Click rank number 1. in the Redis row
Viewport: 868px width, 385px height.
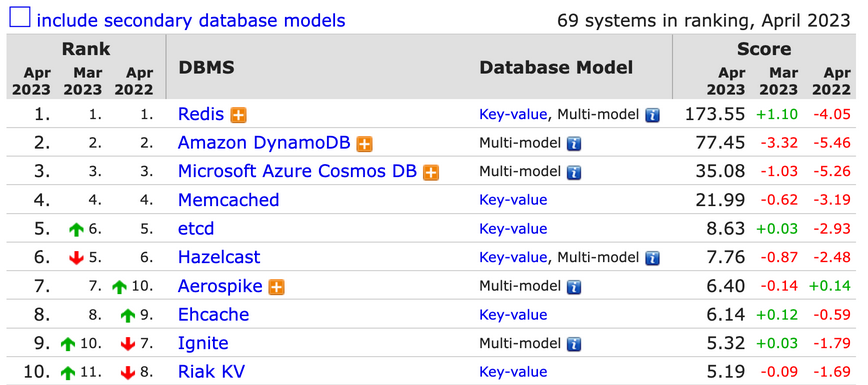pos(43,114)
